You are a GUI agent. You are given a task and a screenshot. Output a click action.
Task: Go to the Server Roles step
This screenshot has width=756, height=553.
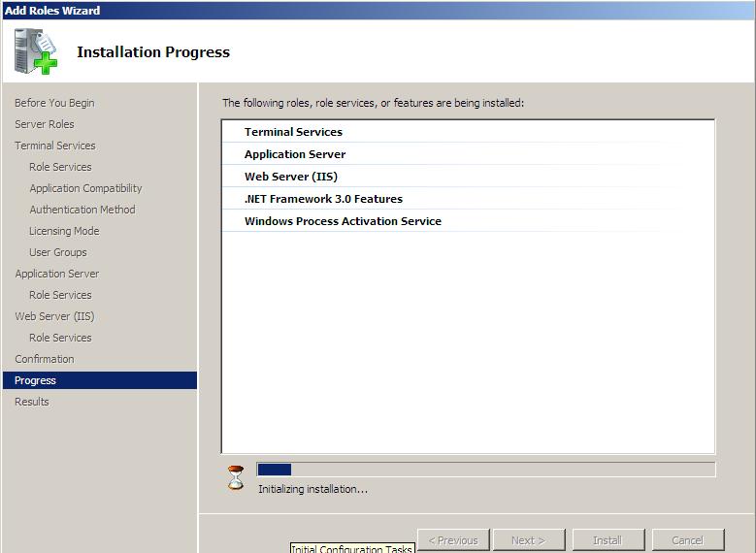point(45,124)
